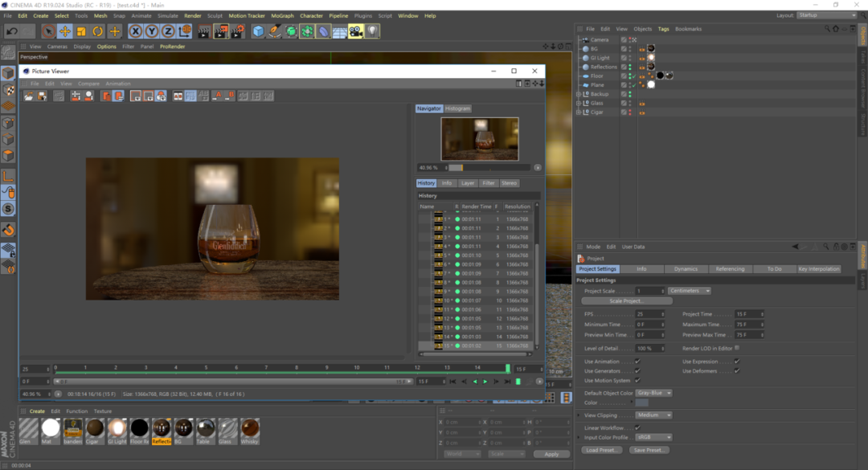Enable the Texture mode icon
The height and width of the screenshot is (470, 868).
8,89
